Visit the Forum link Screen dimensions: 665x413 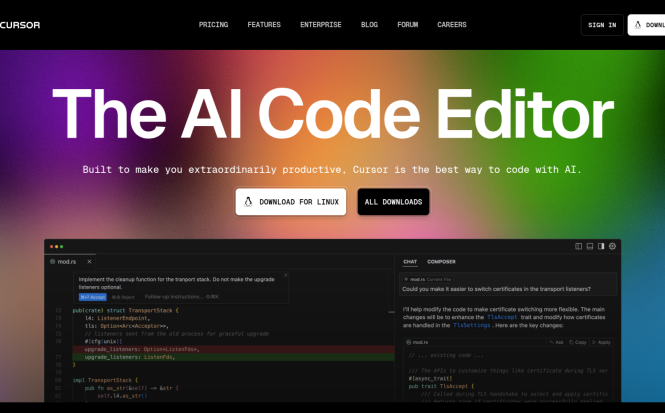pyautogui.click(x=408, y=25)
